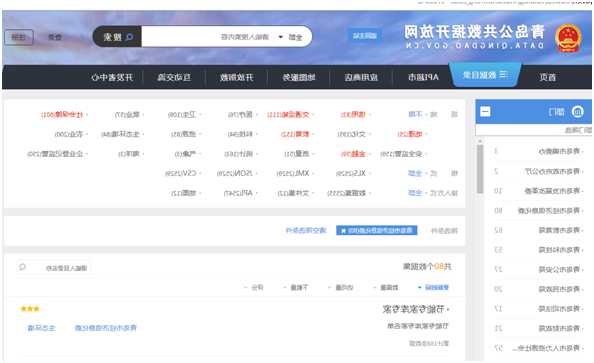Viewport: 594px width, 363px height.
Task: Select department 青岛市编委办
Action: point(559,151)
